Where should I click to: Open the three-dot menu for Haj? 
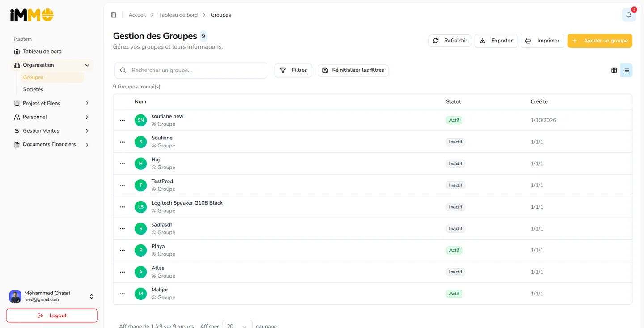(123, 164)
